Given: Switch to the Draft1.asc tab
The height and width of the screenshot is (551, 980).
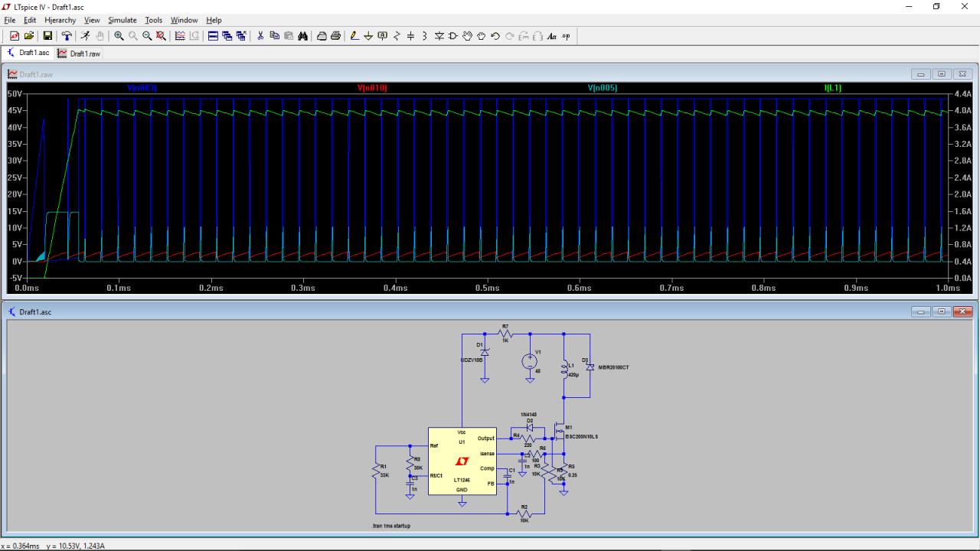Looking at the screenshot, I should pyautogui.click(x=28, y=54).
